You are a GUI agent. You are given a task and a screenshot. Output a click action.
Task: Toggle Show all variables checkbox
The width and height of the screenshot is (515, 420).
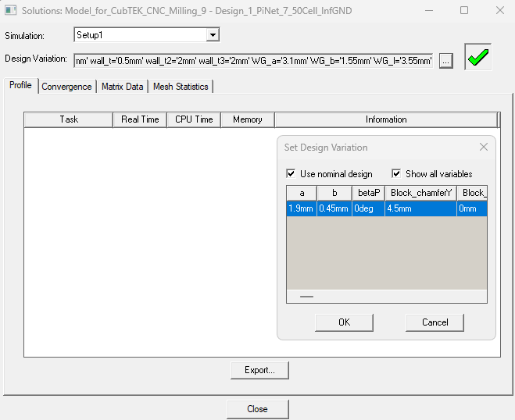[396, 173]
